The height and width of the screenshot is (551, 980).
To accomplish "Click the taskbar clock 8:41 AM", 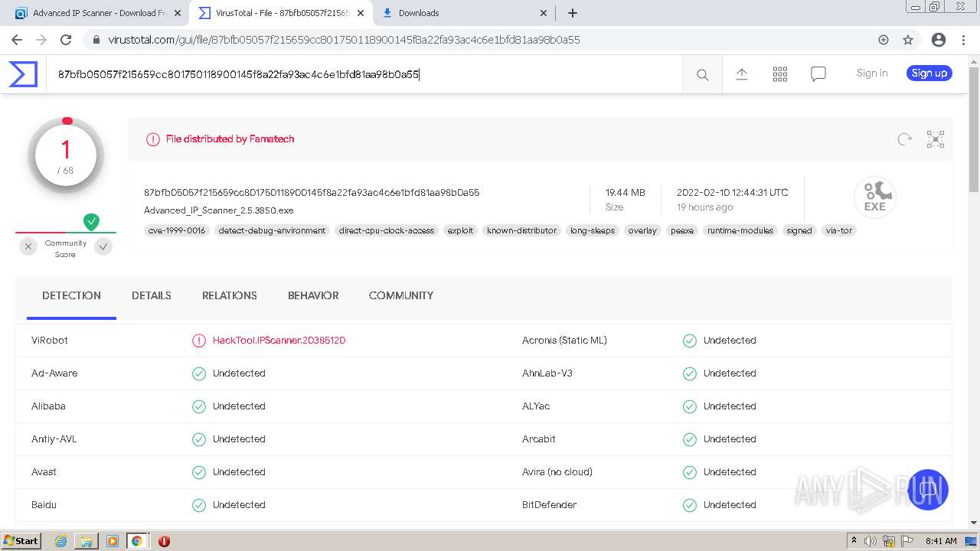I will [x=941, y=541].
